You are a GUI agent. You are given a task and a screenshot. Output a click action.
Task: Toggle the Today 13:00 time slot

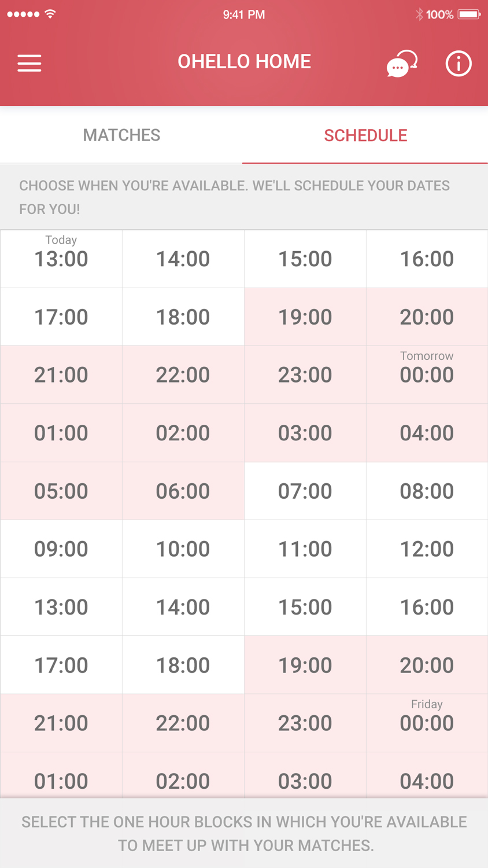pos(61,259)
